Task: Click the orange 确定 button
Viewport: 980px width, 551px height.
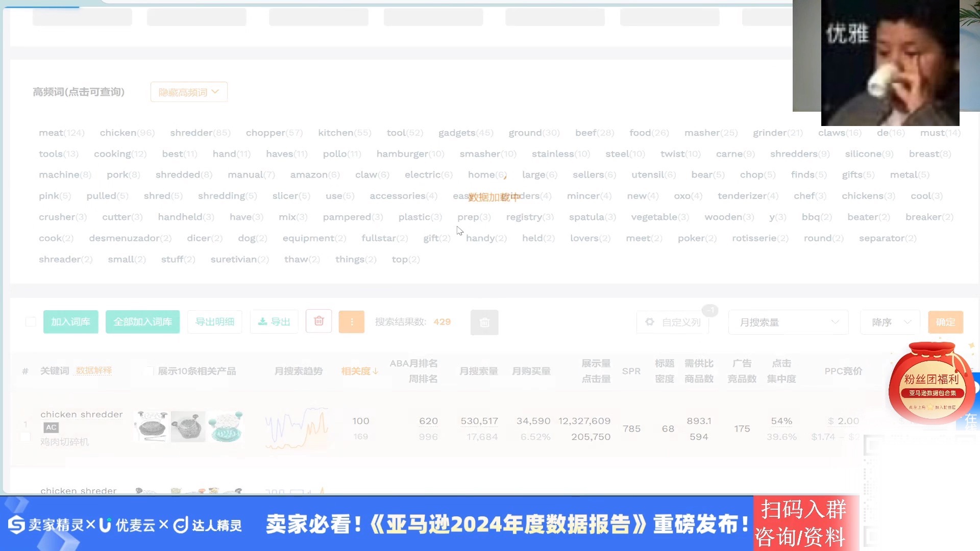Action: point(945,322)
